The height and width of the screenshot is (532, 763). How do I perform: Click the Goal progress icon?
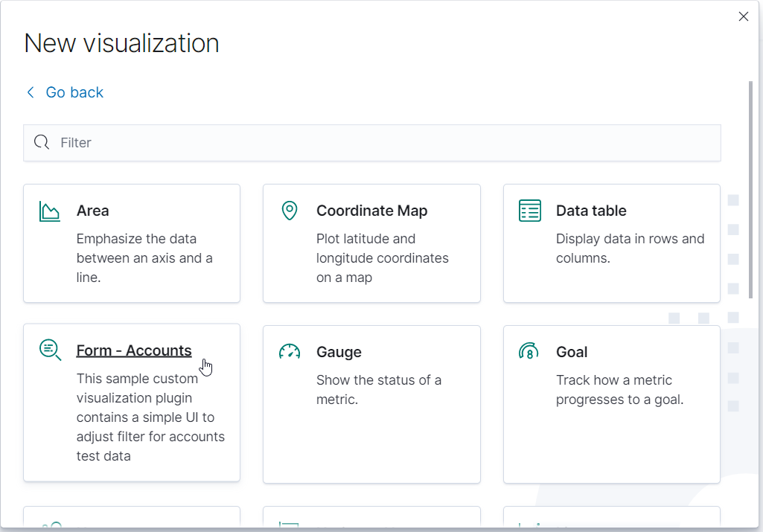[529, 351]
